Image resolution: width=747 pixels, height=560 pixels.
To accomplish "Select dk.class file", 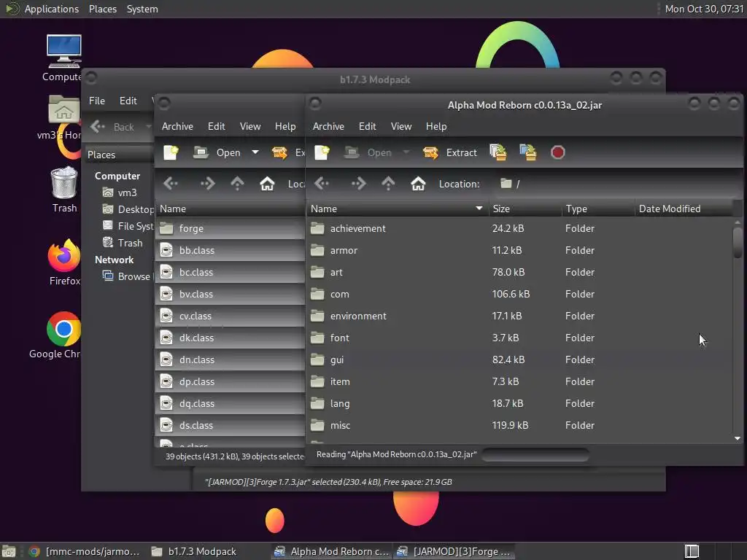I will [x=230, y=338].
